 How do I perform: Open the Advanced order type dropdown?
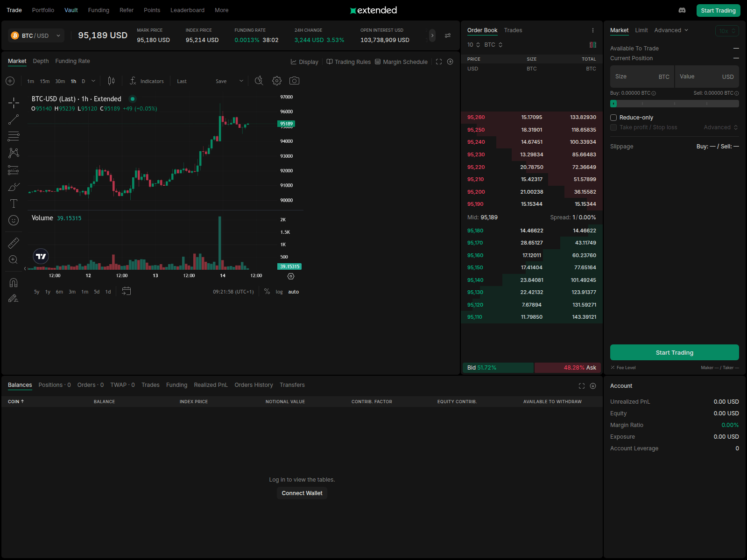tap(671, 30)
